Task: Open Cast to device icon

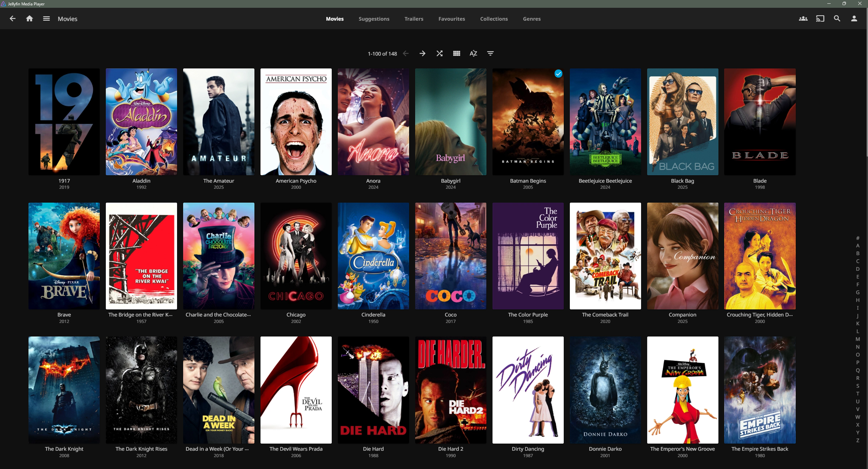Action: 820,19
